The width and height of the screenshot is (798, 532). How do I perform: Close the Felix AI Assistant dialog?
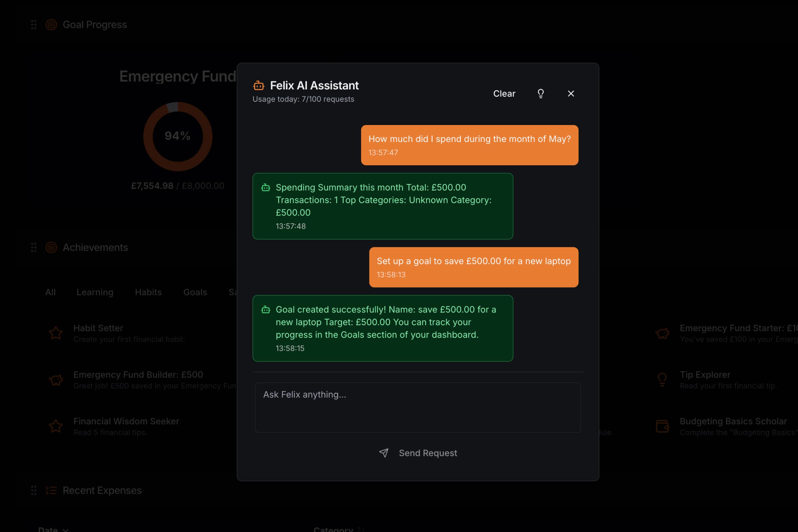coord(571,94)
